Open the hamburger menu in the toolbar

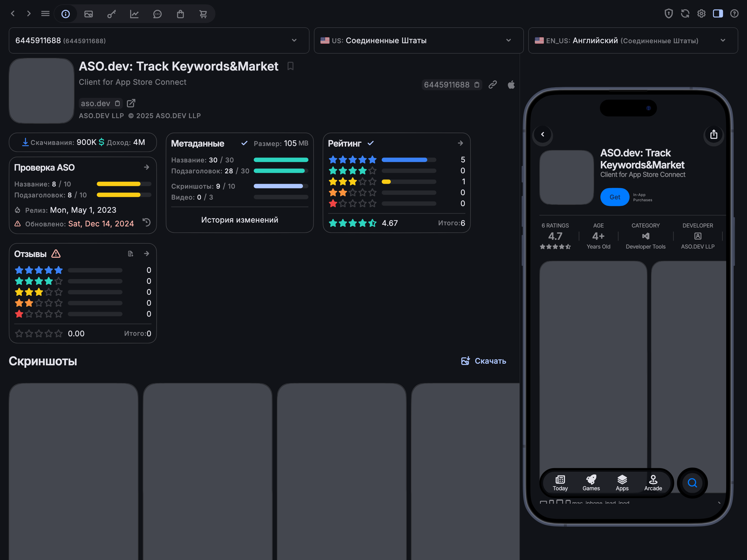[x=45, y=13]
